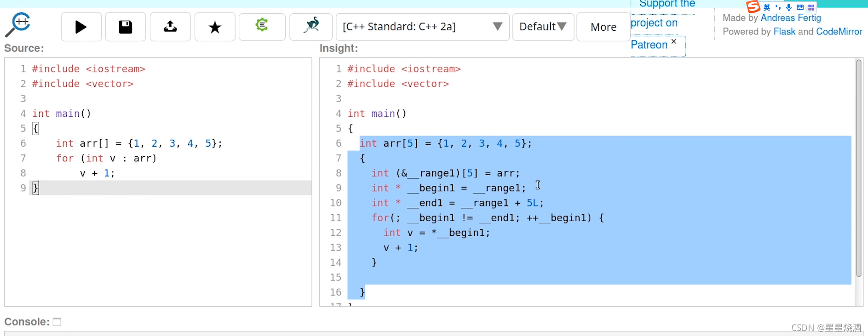This screenshot has width=868, height=336.
Task: Click Insight line 'int * __end1 = __range1 + 5L;'
Action: [x=458, y=203]
